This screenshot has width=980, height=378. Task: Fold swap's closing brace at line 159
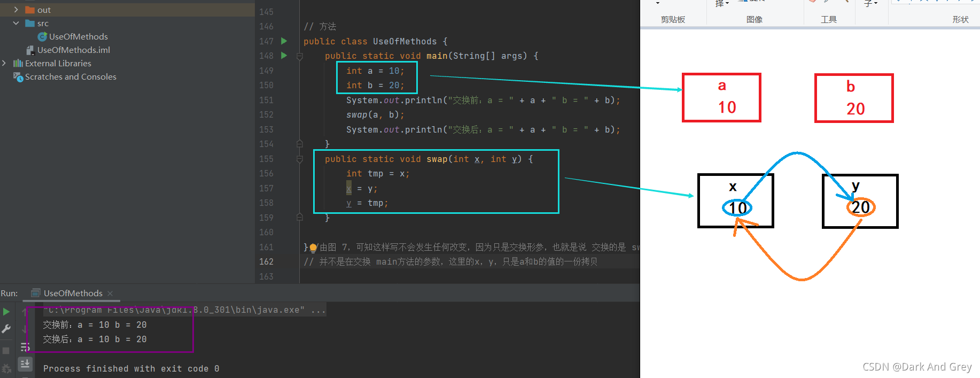tap(300, 217)
